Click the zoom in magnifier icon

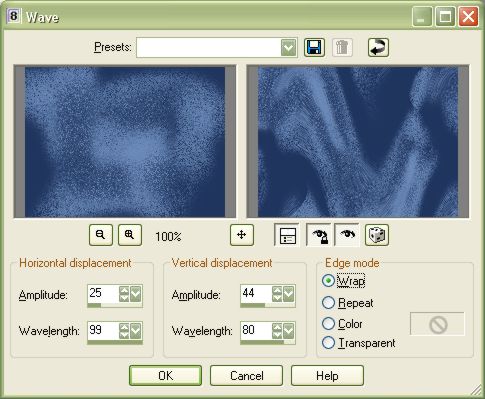click(130, 235)
